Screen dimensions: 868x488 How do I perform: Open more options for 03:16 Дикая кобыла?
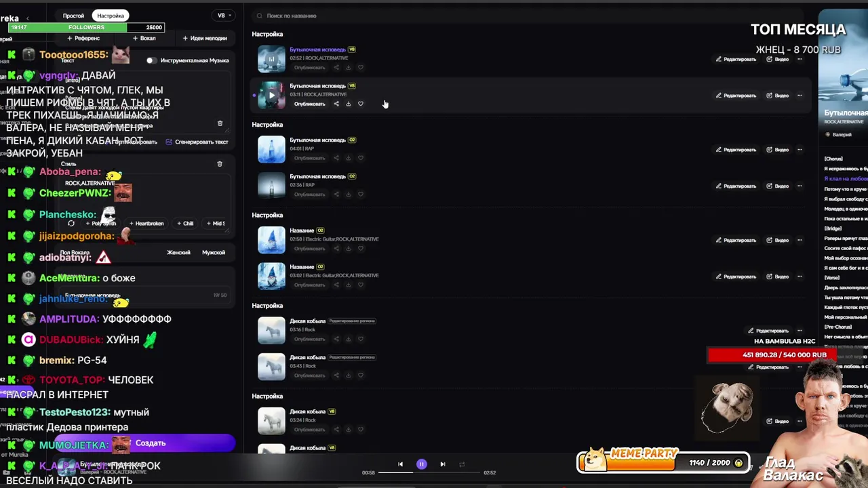[x=800, y=331]
